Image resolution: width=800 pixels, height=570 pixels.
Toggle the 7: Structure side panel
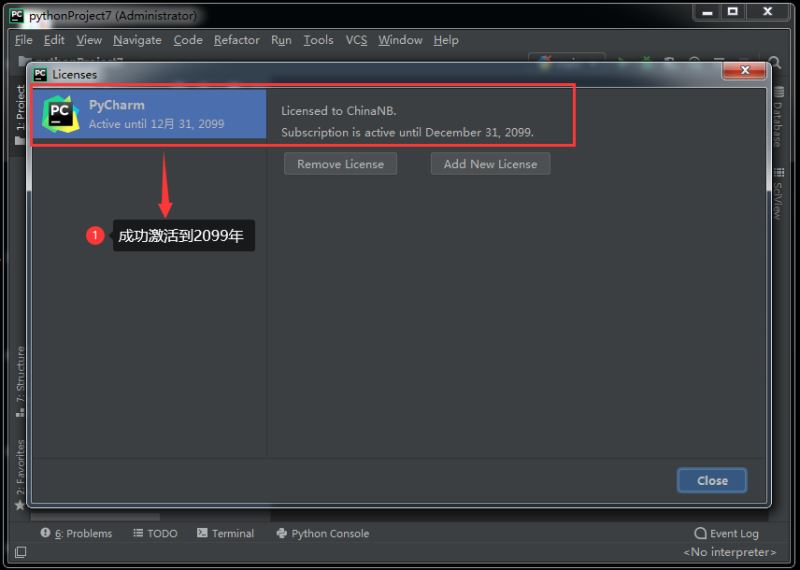20,381
